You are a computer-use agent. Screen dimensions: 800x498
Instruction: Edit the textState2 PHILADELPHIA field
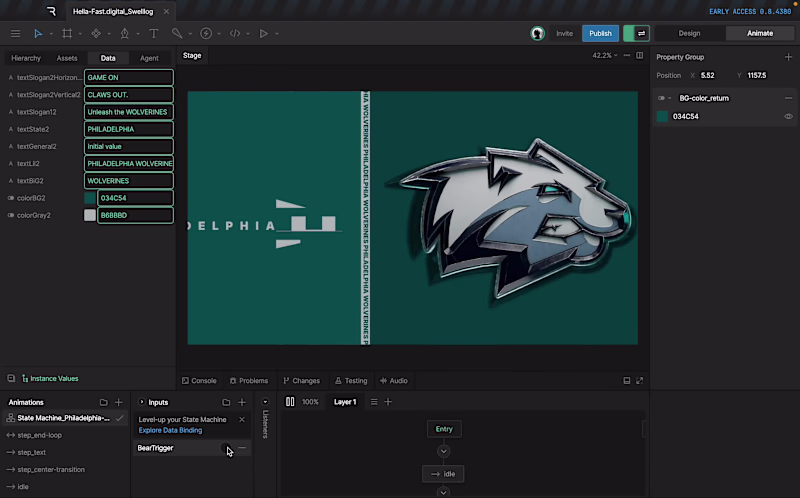(129, 129)
